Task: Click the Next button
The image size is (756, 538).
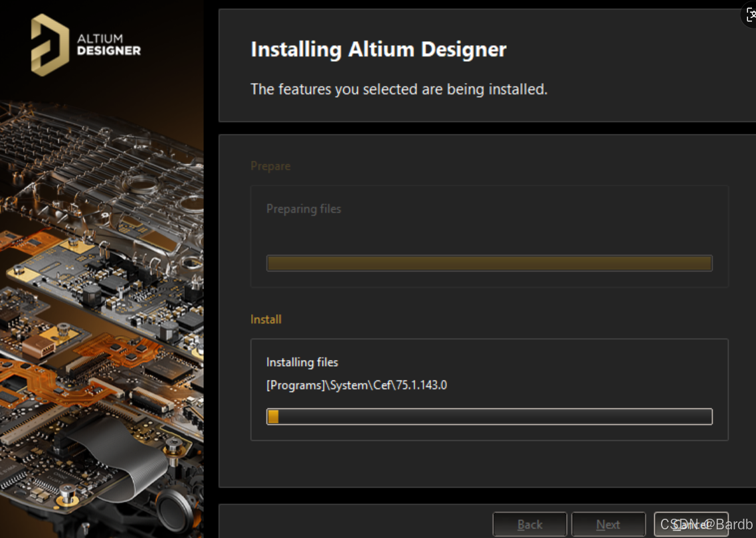Action: [x=609, y=525]
